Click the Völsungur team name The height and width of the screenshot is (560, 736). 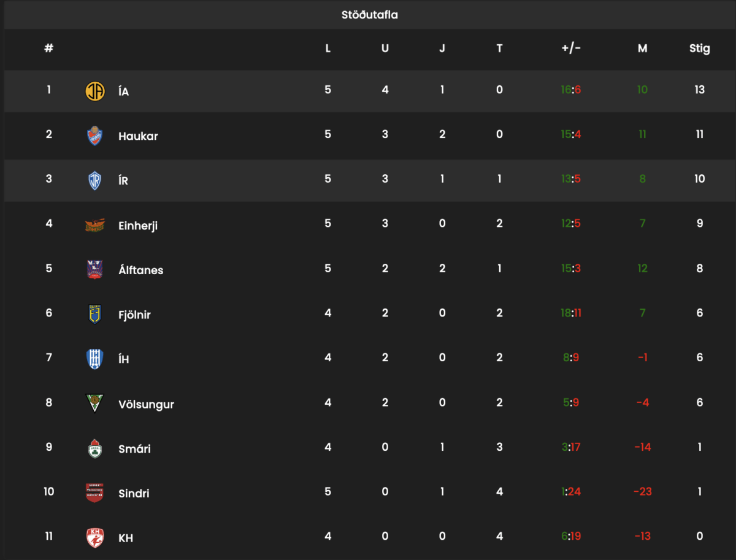coord(146,405)
